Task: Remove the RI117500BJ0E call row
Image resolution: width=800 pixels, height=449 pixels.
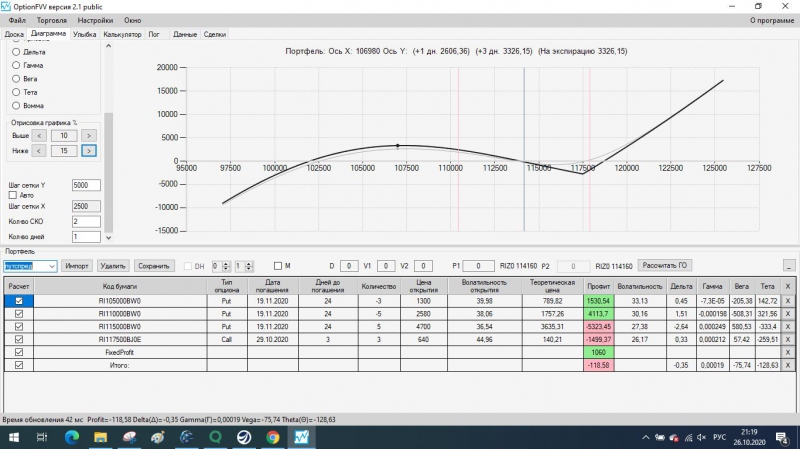Action: pos(787,339)
